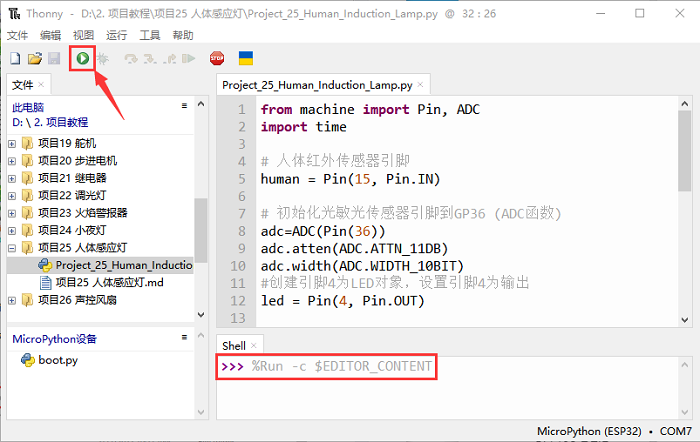This screenshot has width=700, height=442.
Task: Collapse the 项目25 人体感应灯 folder
Action: [12, 247]
